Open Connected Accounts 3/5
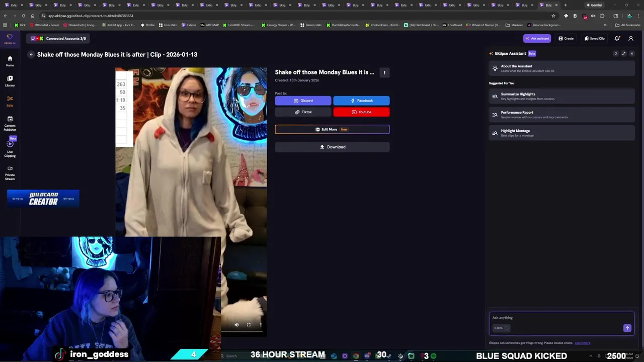 (59, 38)
